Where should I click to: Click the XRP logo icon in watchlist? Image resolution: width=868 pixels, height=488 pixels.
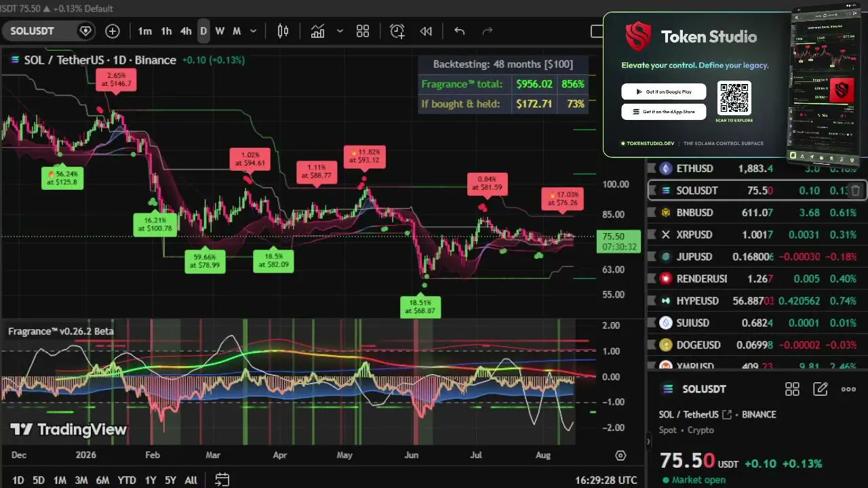(x=665, y=235)
